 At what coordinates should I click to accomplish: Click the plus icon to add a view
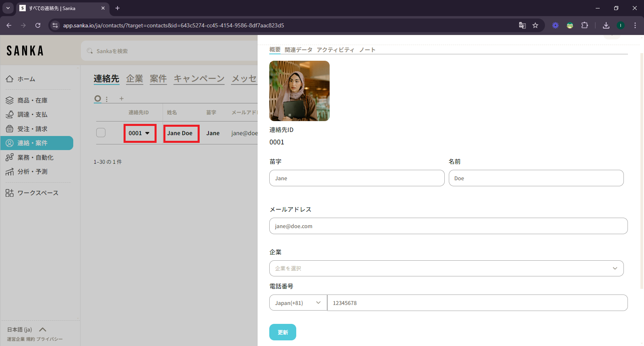pyautogui.click(x=122, y=99)
